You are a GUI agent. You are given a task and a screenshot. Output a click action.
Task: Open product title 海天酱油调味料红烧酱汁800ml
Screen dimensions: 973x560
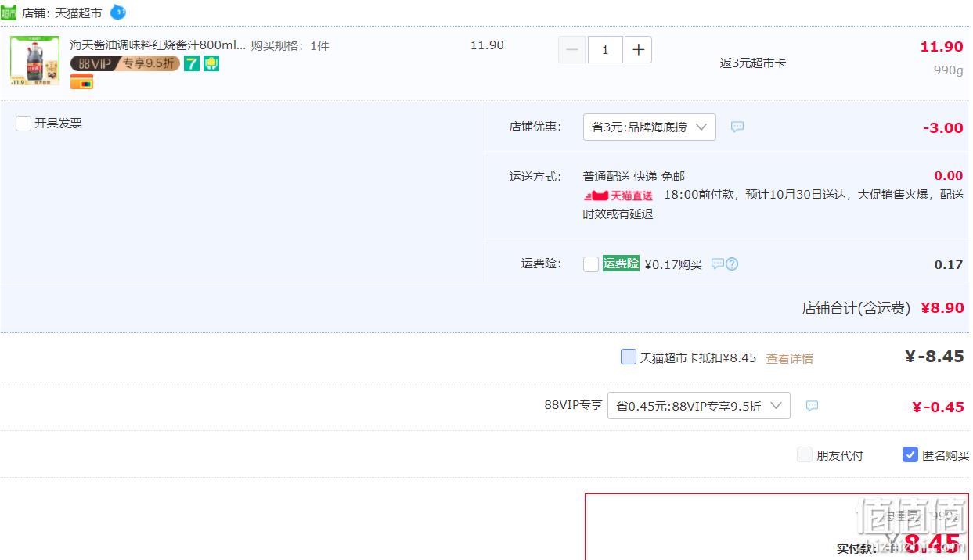coord(158,45)
